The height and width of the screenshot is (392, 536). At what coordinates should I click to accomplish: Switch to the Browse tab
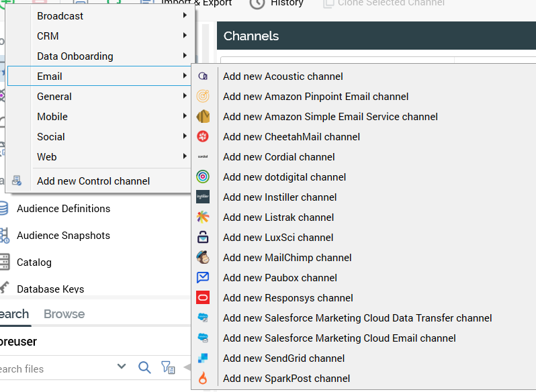64,314
